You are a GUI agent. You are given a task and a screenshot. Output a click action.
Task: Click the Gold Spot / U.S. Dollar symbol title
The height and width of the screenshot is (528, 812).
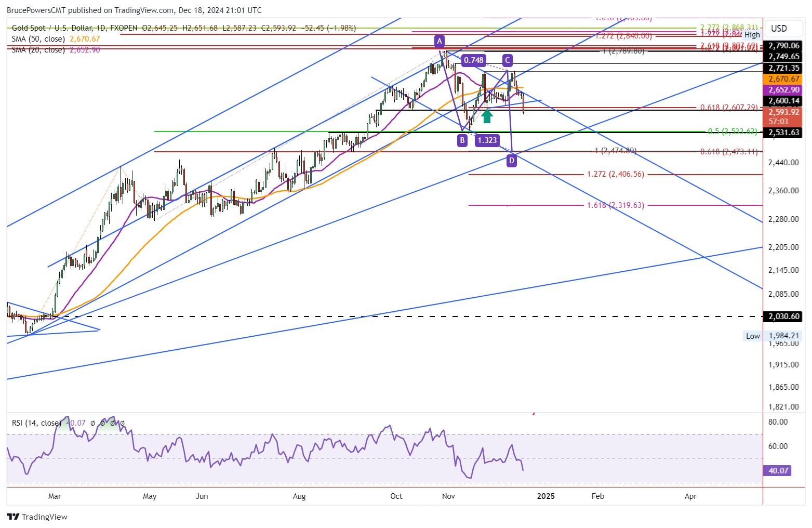click(x=52, y=28)
